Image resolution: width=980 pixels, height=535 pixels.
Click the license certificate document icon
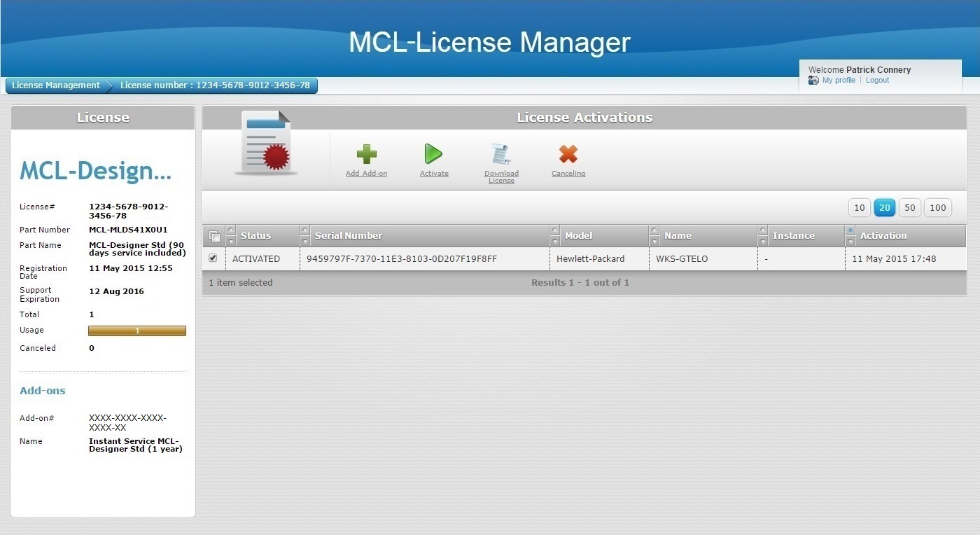(x=265, y=143)
